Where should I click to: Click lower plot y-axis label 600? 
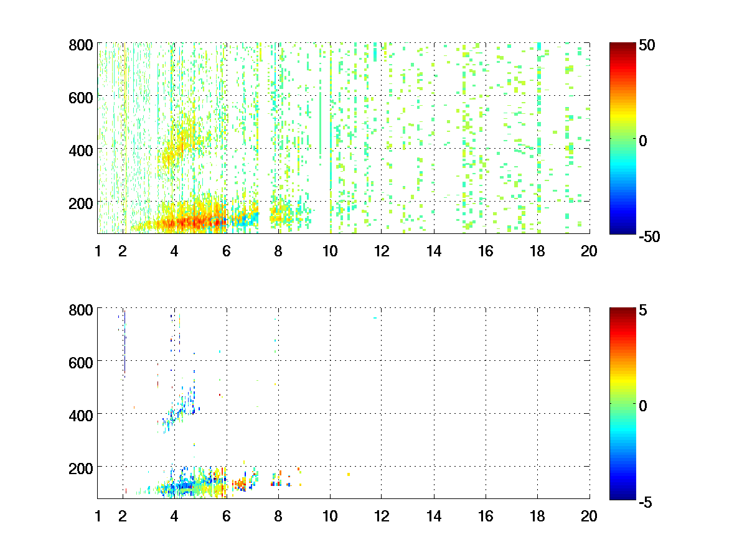(x=81, y=362)
